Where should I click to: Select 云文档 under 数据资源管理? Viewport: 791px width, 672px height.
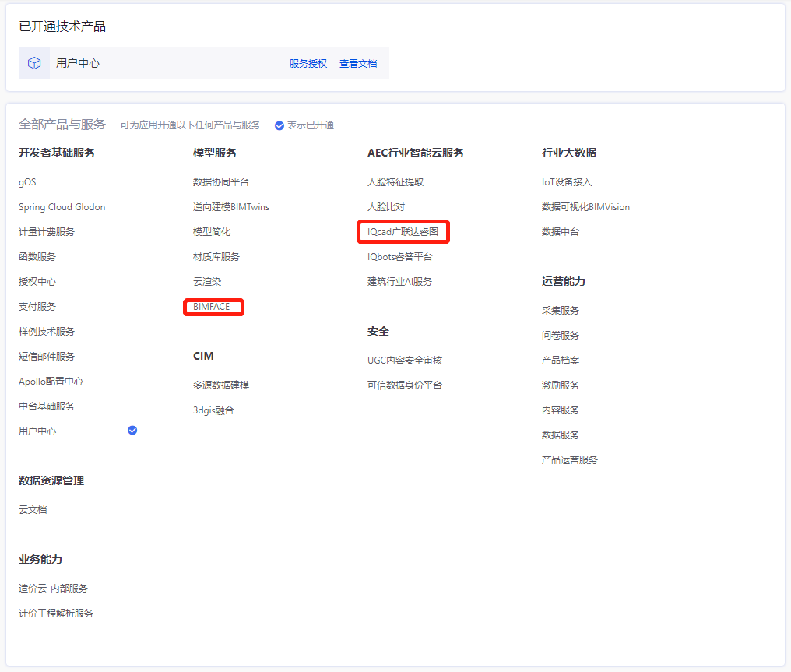coord(33,510)
